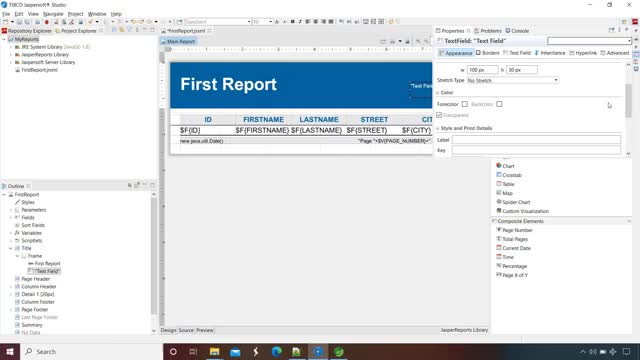The width and height of the screenshot is (640, 360).
Task: Click the Save toolbar icon
Action: [x=19, y=22]
